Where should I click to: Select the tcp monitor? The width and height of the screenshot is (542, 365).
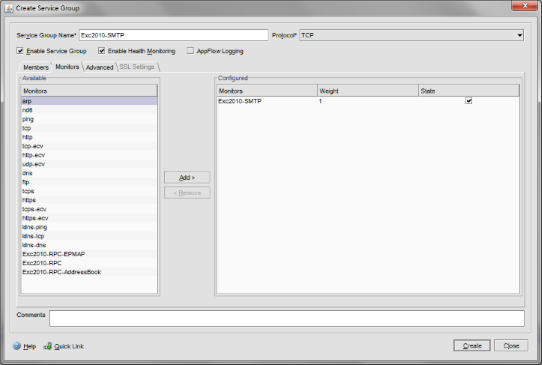click(89, 128)
